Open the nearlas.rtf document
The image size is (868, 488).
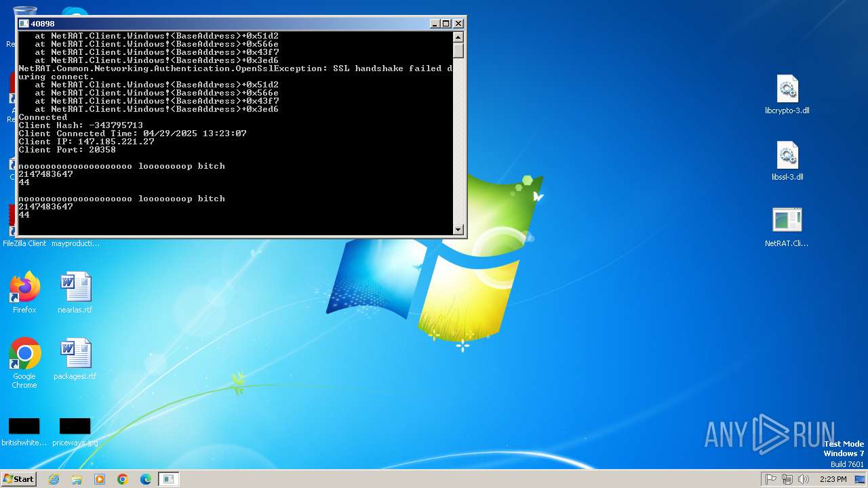click(x=75, y=293)
